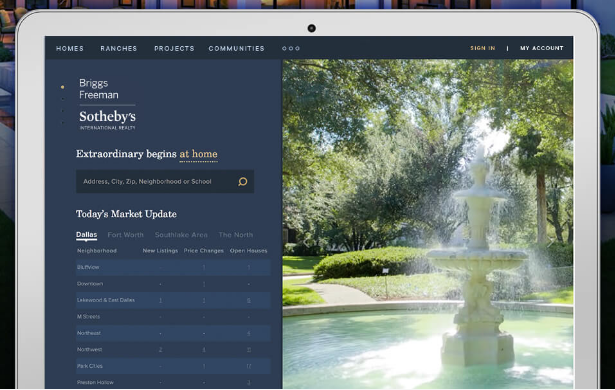The width and height of the screenshot is (615, 390).
Task: Click the Downtown neighborhood row
Action: tap(173, 284)
